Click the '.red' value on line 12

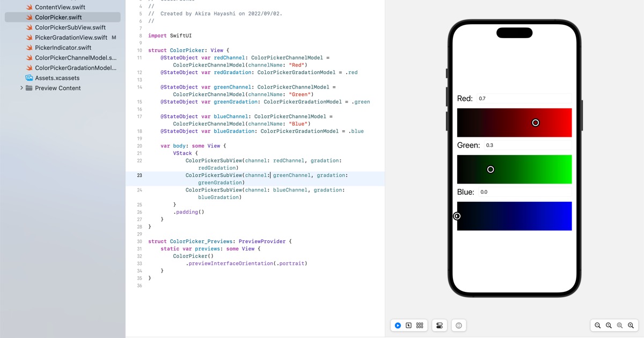pos(351,72)
